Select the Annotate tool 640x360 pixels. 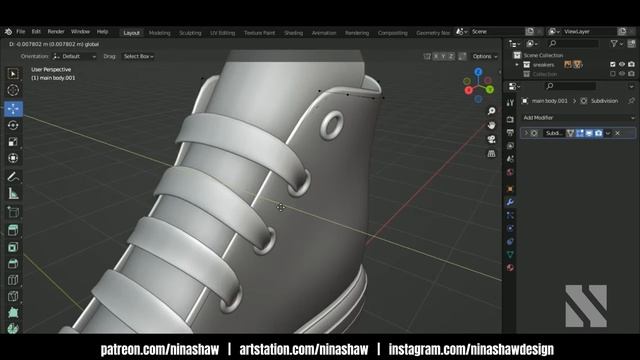point(13,177)
